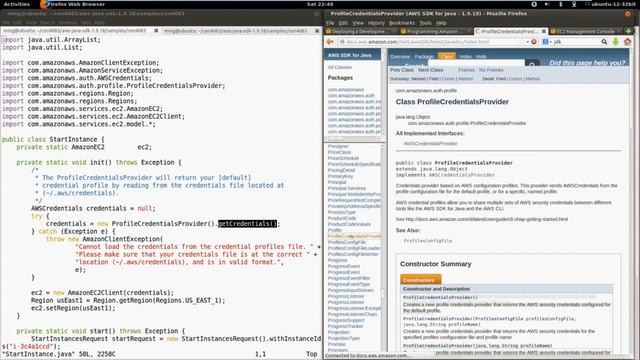Click the orange Constructors tab button
This screenshot has height=360, width=640.
(420, 280)
